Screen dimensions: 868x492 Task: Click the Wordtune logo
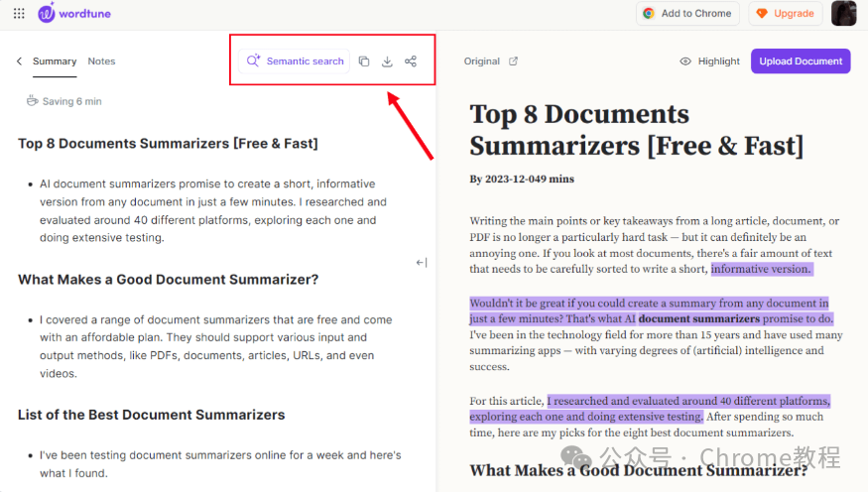click(74, 13)
